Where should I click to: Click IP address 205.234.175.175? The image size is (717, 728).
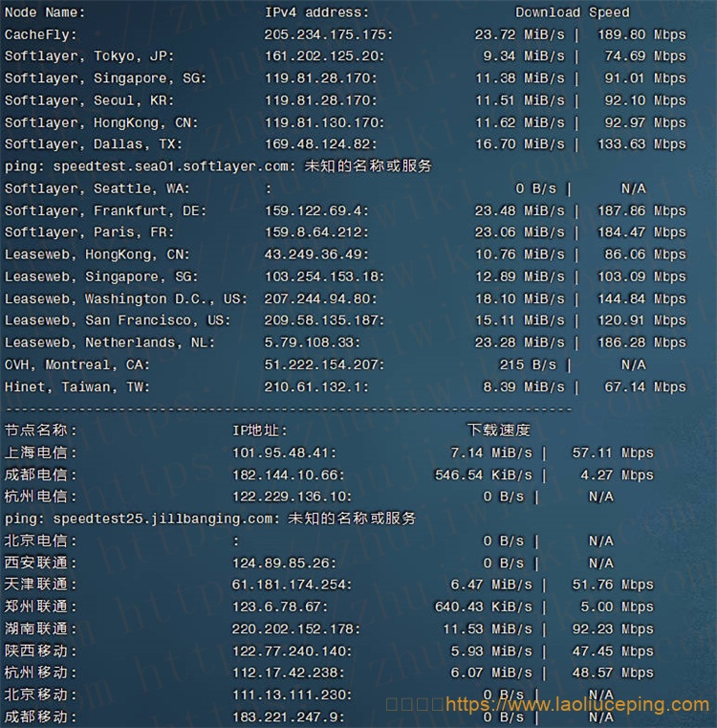(x=329, y=34)
